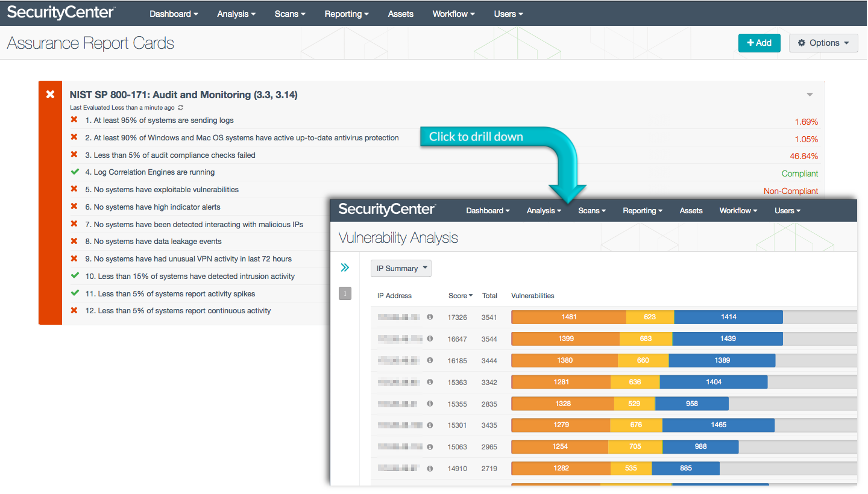Open the card title NIST SP 800-171: Audit and Monitoring
The image size is (868, 494).
(x=183, y=95)
